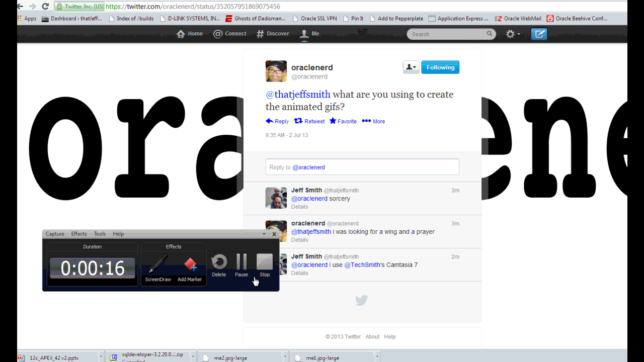Retweet the oraclenerd tweet
The image size is (644, 362).
click(309, 121)
